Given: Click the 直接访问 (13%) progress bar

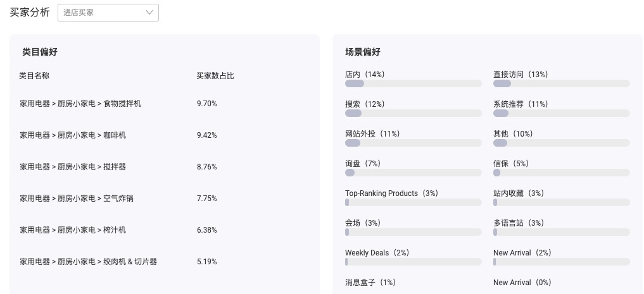Looking at the screenshot, I should 562,83.
